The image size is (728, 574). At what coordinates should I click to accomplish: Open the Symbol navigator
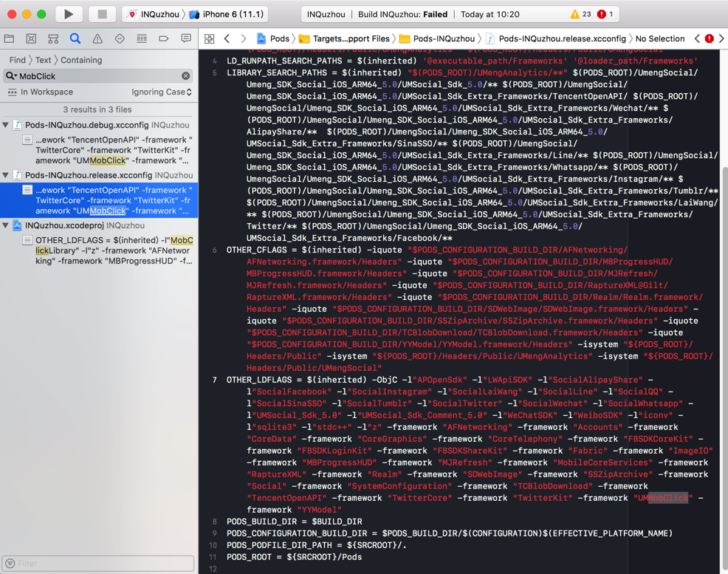coord(53,38)
